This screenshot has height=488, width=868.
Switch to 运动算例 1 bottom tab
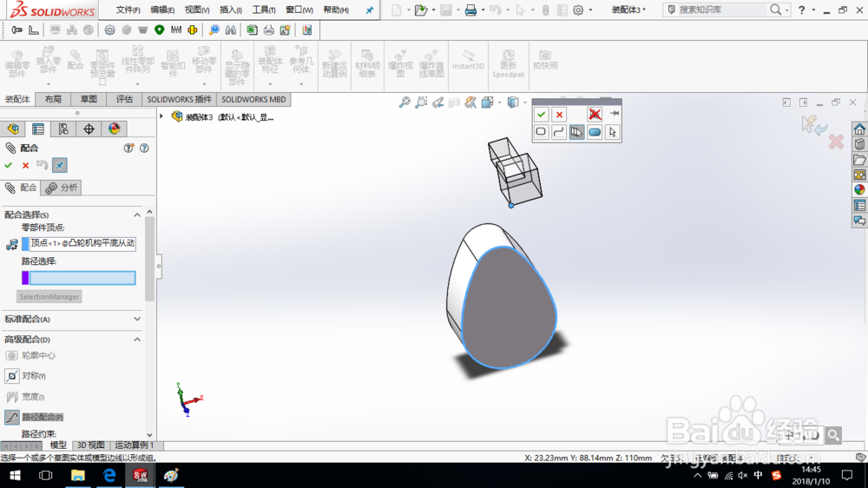[134, 445]
